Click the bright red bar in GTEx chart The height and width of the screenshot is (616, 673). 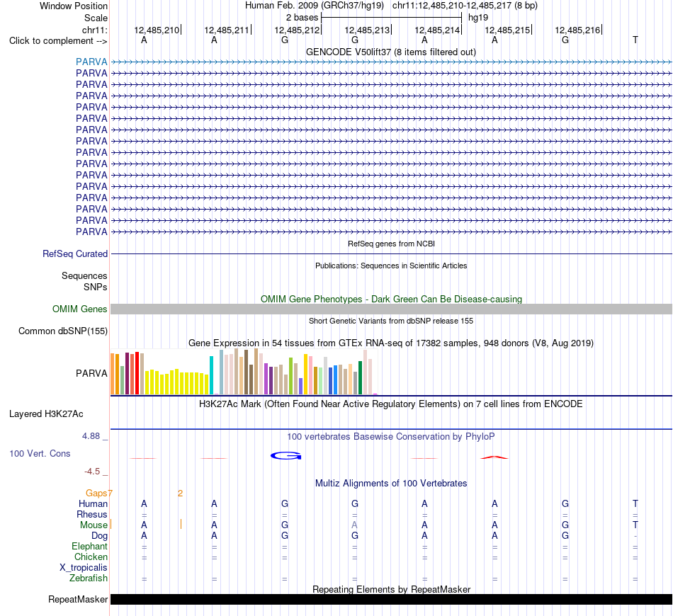[137, 373]
